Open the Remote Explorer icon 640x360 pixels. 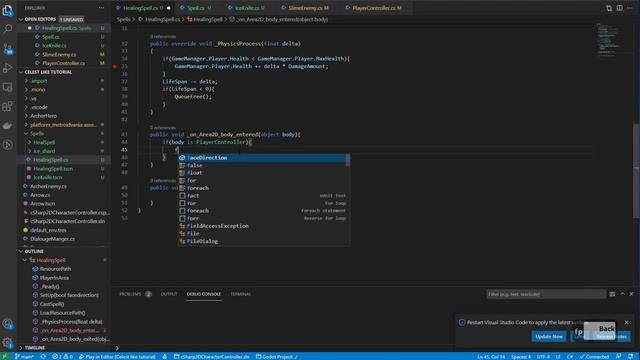tap(7, 87)
